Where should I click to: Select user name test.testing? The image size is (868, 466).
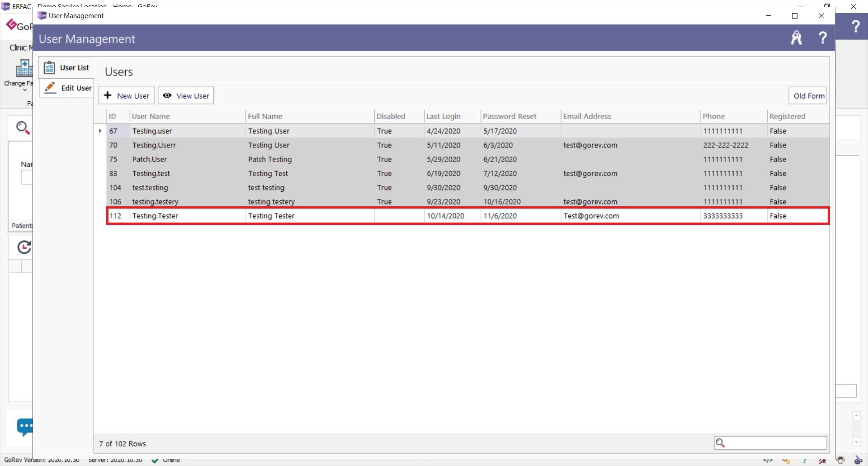[x=150, y=187]
